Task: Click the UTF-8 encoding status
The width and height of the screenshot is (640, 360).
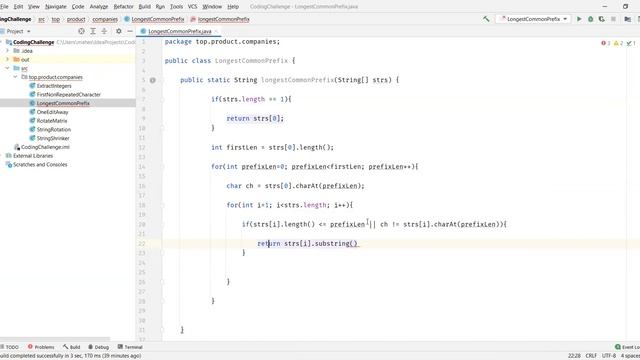Action: click(609, 356)
